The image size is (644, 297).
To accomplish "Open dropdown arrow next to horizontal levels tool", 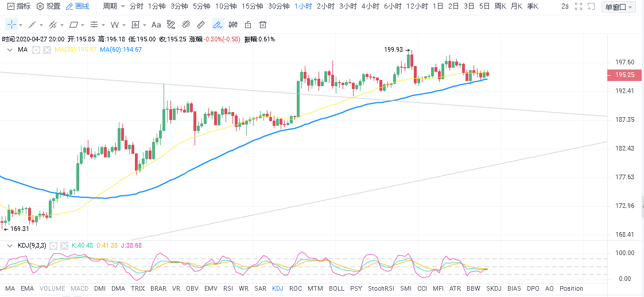I will [x=103, y=25].
